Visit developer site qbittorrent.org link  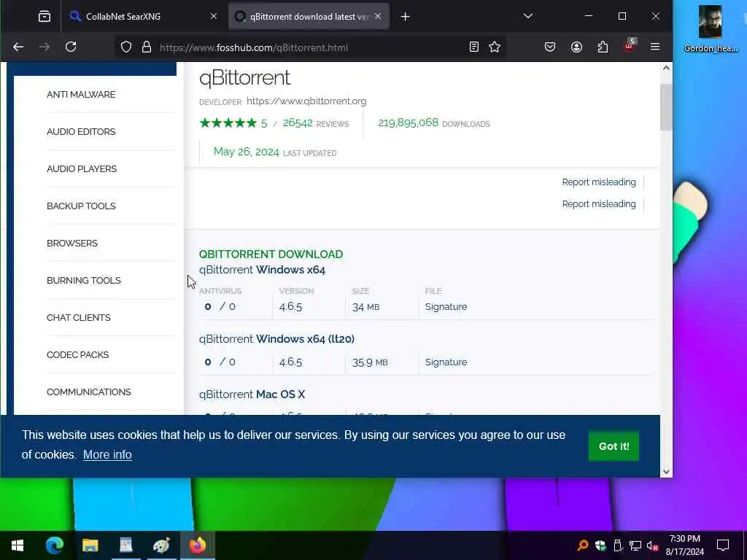pyautogui.click(x=306, y=101)
